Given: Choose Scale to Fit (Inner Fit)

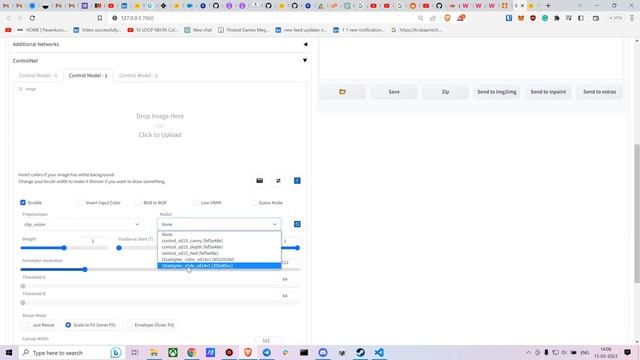Looking at the screenshot, I should pyautogui.click(x=91, y=325).
